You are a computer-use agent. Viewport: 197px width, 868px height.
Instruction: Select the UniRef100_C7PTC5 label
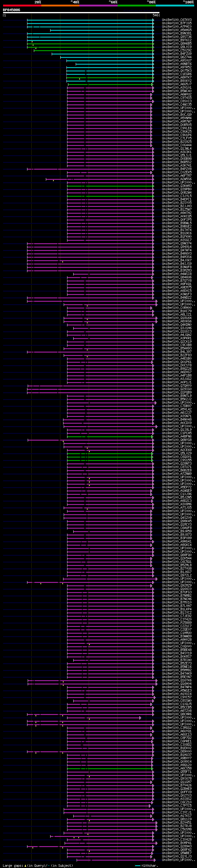coord(177,806)
